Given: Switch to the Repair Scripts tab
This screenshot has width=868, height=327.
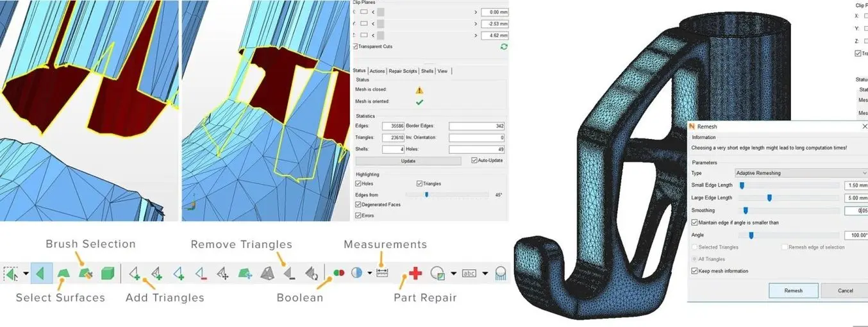Looking at the screenshot, I should [403, 71].
